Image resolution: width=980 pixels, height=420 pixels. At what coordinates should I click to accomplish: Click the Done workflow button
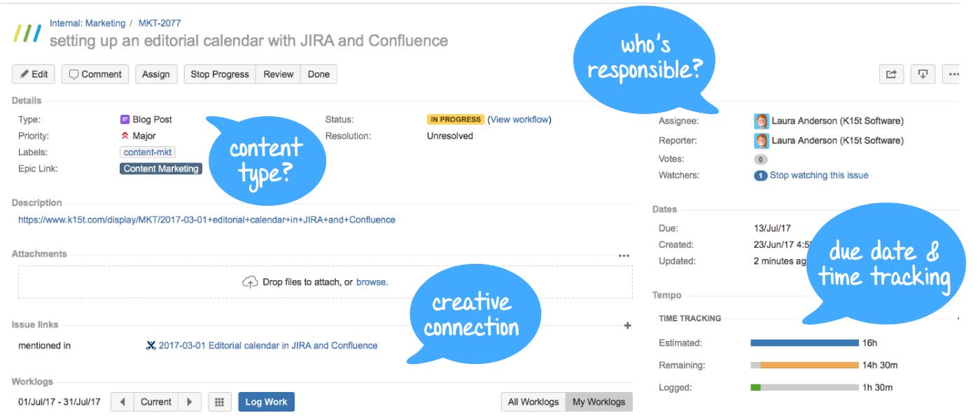pyautogui.click(x=318, y=74)
